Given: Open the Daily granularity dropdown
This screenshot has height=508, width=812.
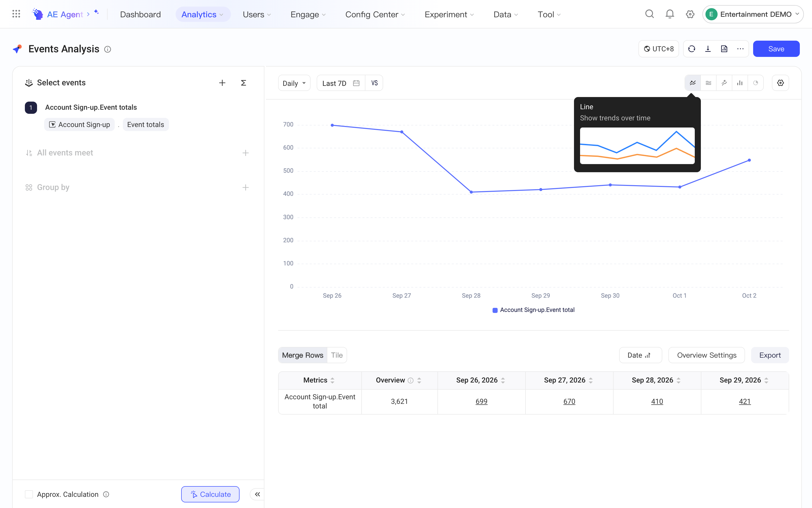Looking at the screenshot, I should [x=294, y=83].
